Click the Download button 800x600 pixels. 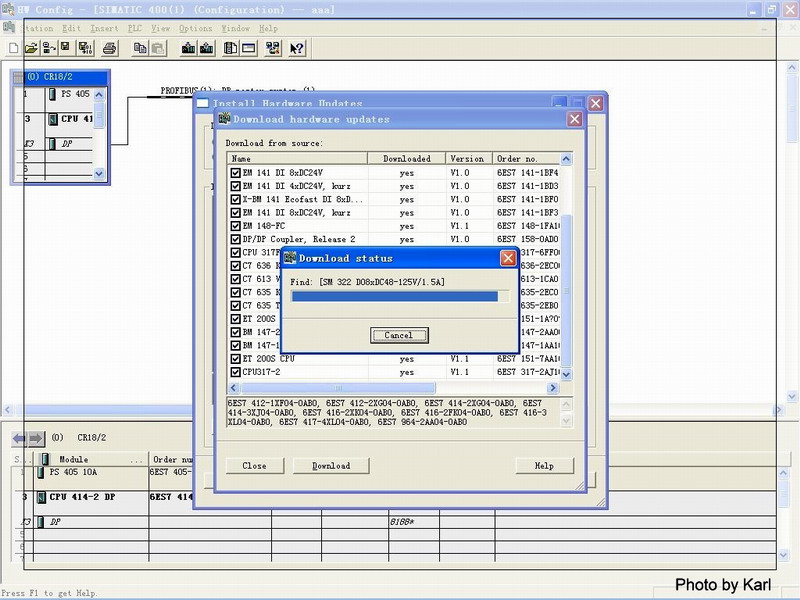[x=331, y=465]
